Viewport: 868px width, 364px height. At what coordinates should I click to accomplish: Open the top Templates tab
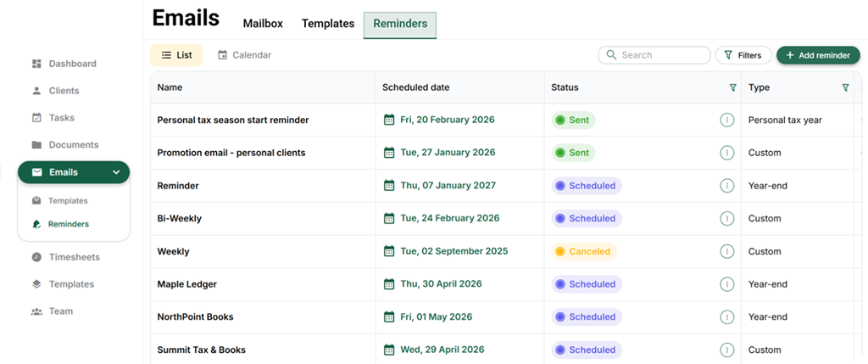328,24
